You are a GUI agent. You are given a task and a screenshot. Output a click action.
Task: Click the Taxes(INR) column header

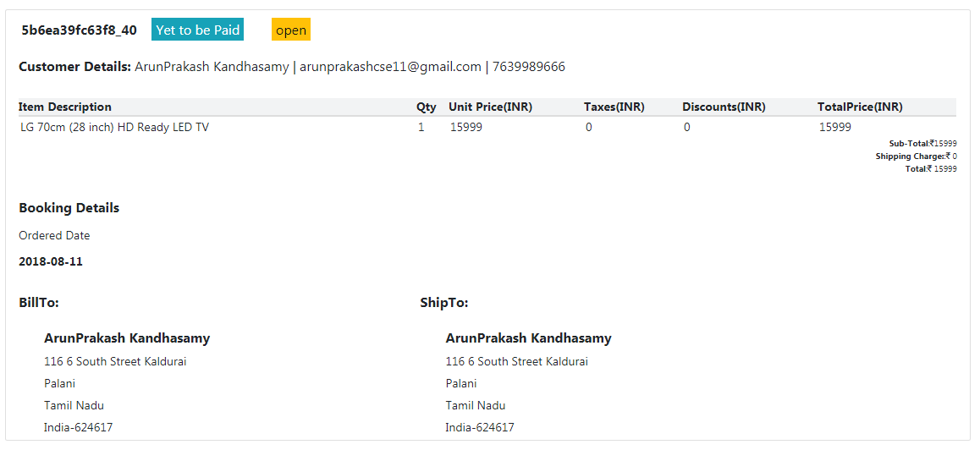point(614,107)
